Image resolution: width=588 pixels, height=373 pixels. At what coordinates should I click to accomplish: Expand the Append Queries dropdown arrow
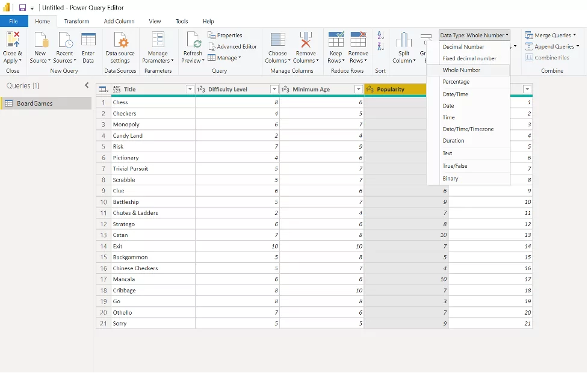578,46
